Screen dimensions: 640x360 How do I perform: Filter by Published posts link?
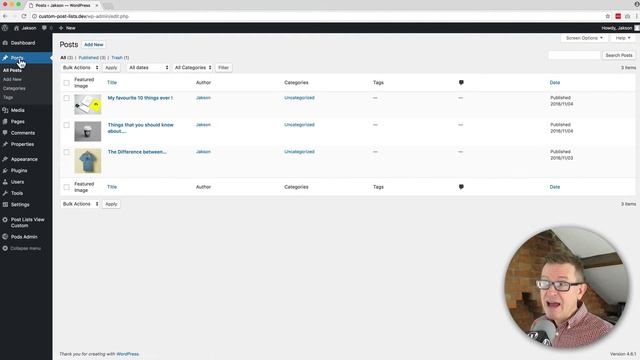point(89,58)
